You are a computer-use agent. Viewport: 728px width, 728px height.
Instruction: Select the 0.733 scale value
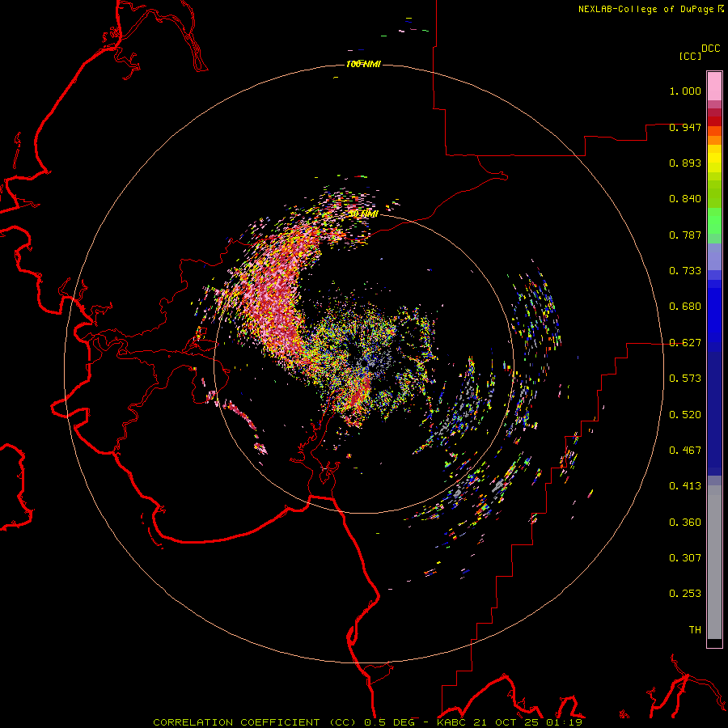tap(685, 271)
